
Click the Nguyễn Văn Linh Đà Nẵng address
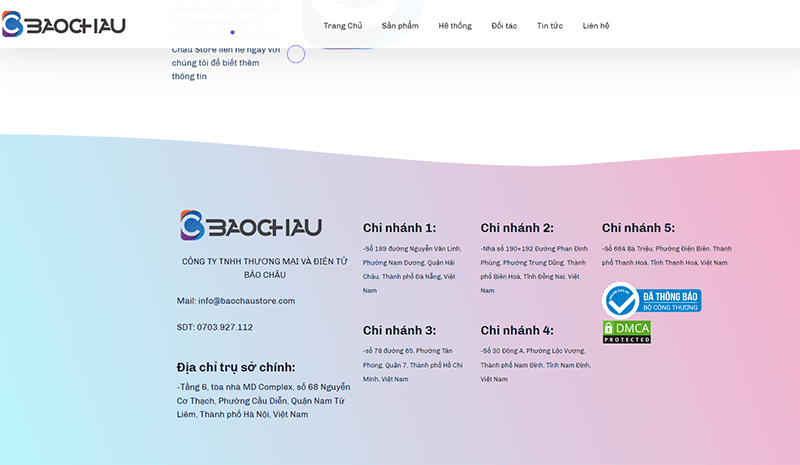coord(412,270)
